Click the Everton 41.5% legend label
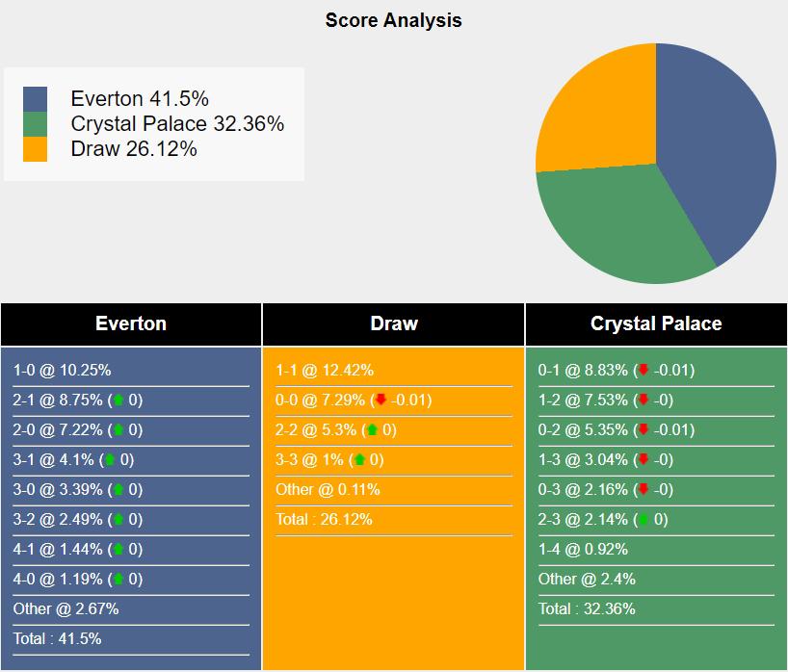Screen dimensions: 788x672 (x=140, y=99)
